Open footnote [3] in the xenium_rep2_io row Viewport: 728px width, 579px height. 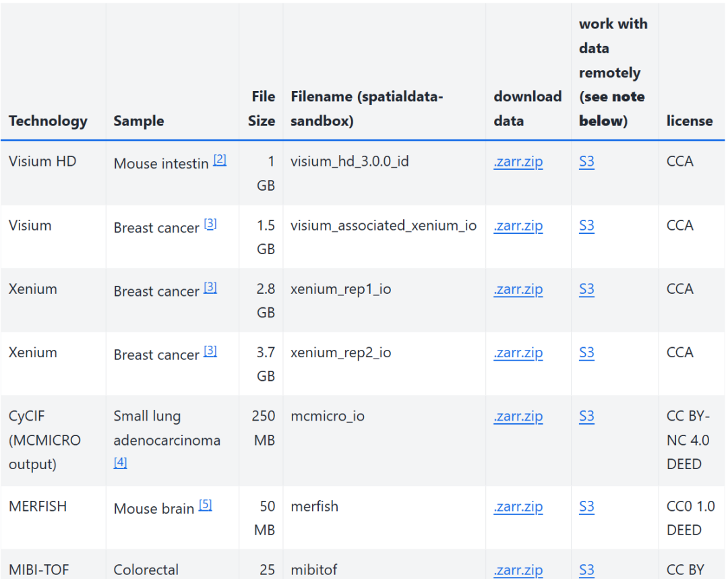click(210, 351)
